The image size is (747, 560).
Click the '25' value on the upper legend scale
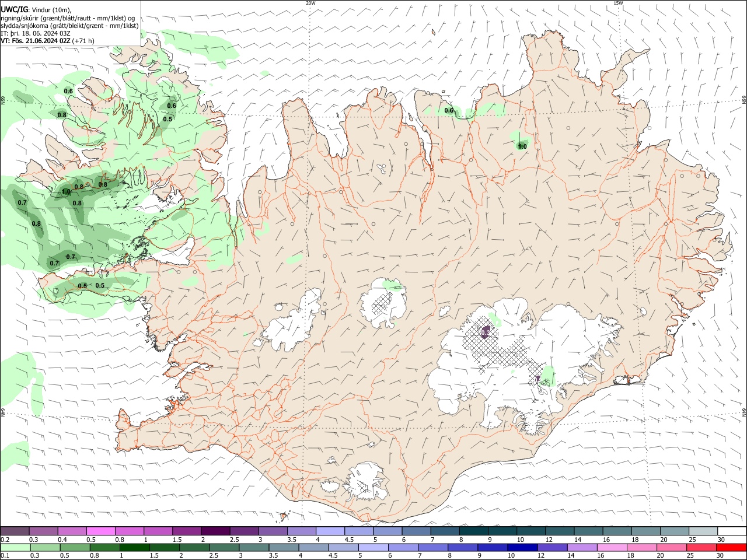pos(692,540)
